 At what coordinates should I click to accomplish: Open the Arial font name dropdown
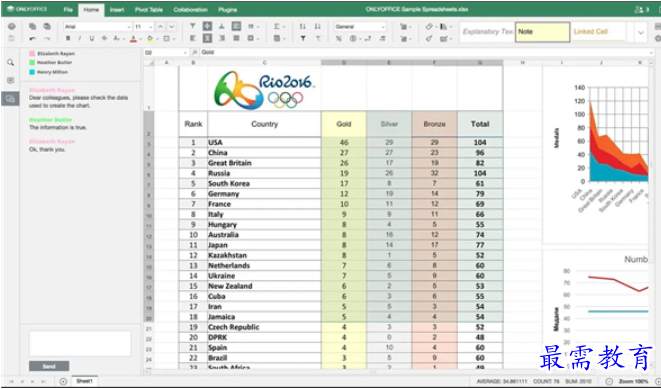[97, 27]
